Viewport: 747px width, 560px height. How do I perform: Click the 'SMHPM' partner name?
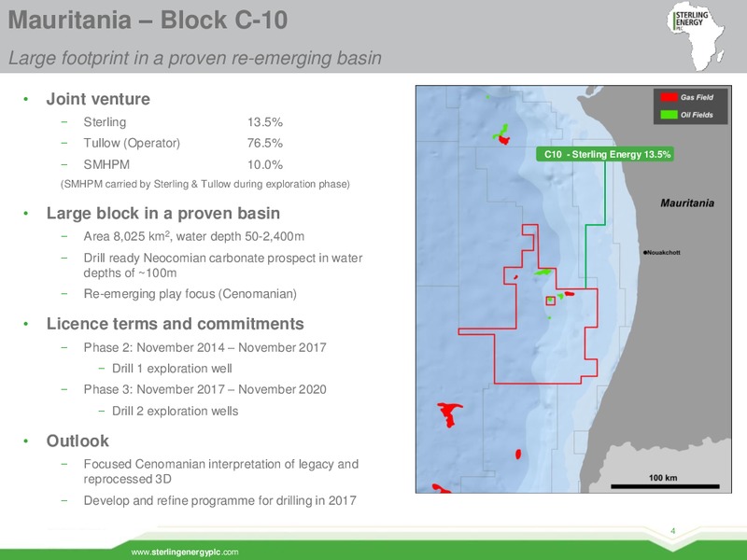click(x=106, y=165)
